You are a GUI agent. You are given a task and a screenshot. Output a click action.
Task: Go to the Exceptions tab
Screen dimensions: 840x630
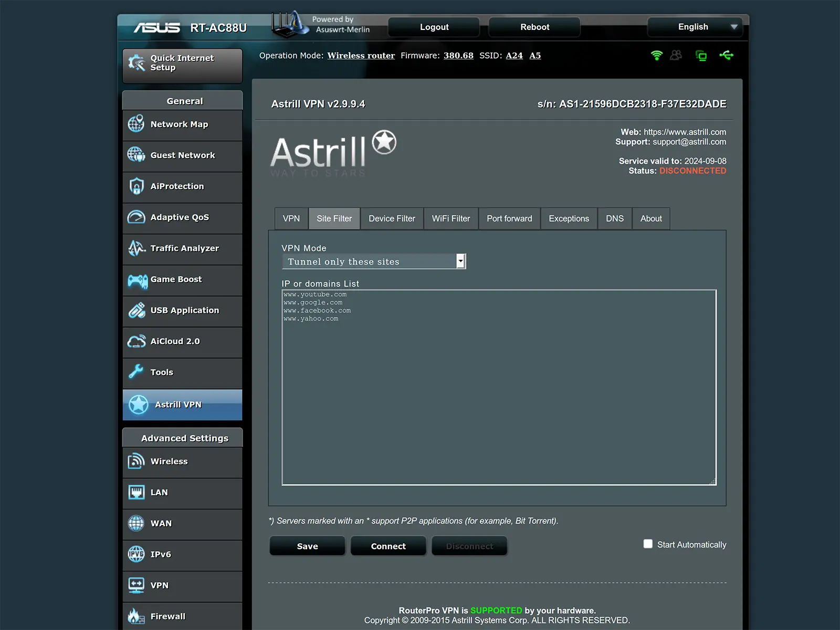(x=569, y=218)
